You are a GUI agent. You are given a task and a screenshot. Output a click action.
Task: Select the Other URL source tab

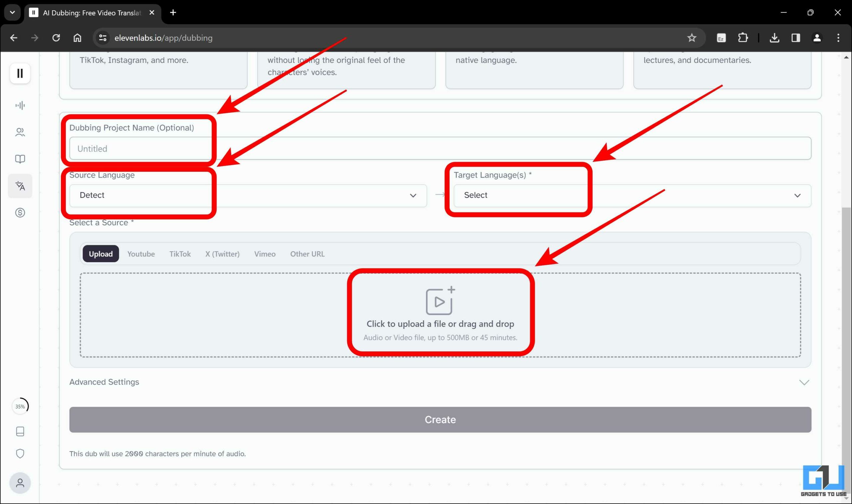[x=307, y=254]
